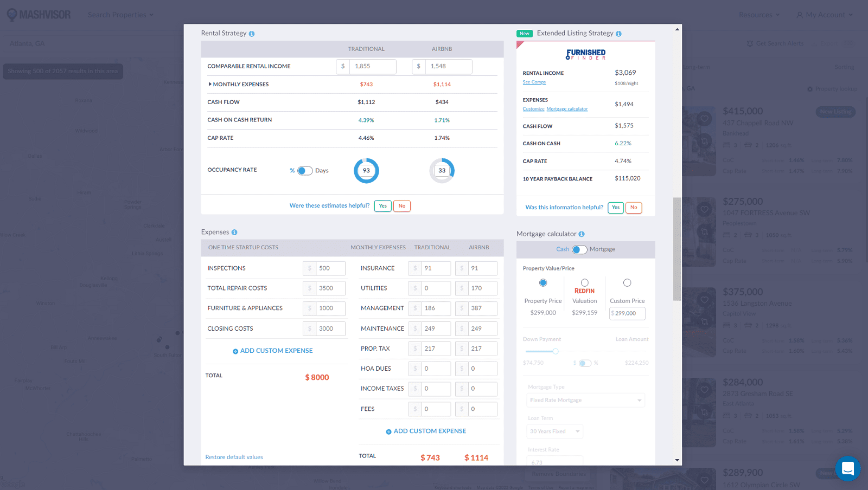Click the Traditional comparable rental income field
Image resolution: width=868 pixels, height=490 pixels.
tap(372, 66)
